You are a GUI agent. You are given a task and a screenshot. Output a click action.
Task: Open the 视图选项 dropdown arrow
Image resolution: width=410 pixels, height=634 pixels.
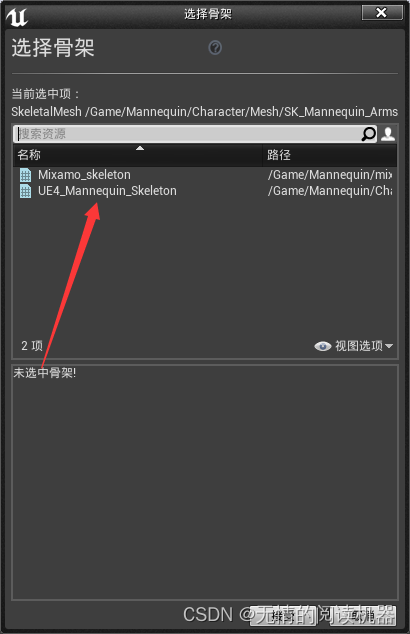click(x=389, y=346)
